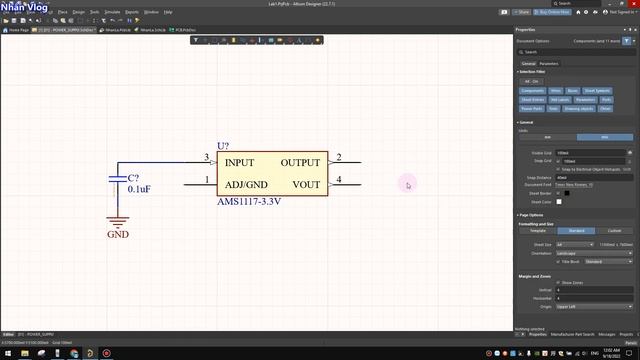Open settings gear in top right

[586, 12]
